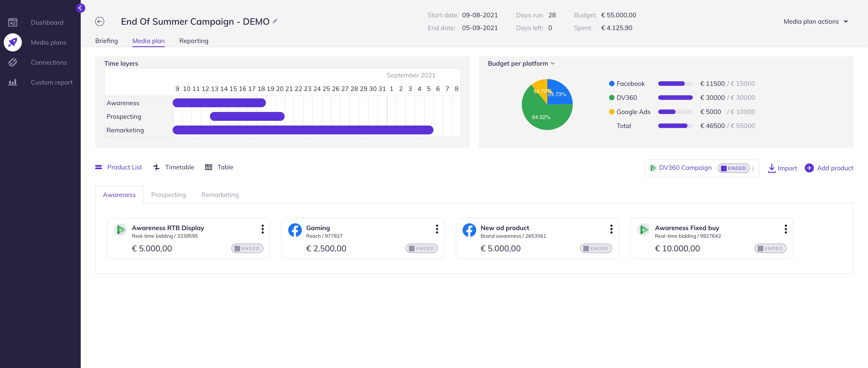Image resolution: width=868 pixels, height=368 pixels.
Task: Click the Add product button
Action: [x=829, y=168]
